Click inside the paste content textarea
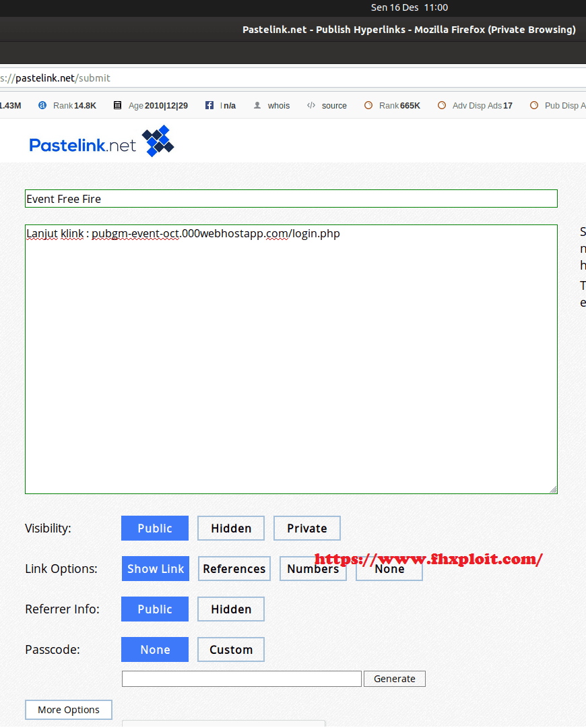The height and width of the screenshot is (728, 586). 291,359
